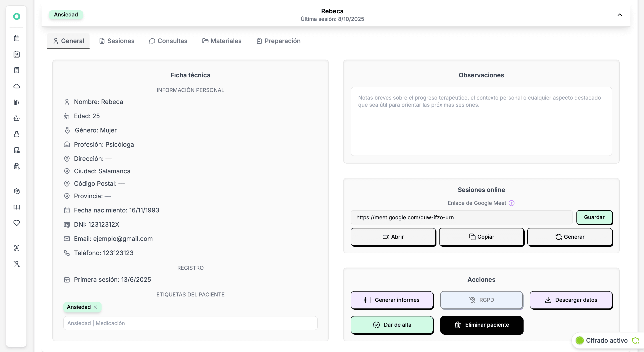Click the Guardar button
Image resolution: width=644 pixels, height=352 pixels.
[x=594, y=217]
